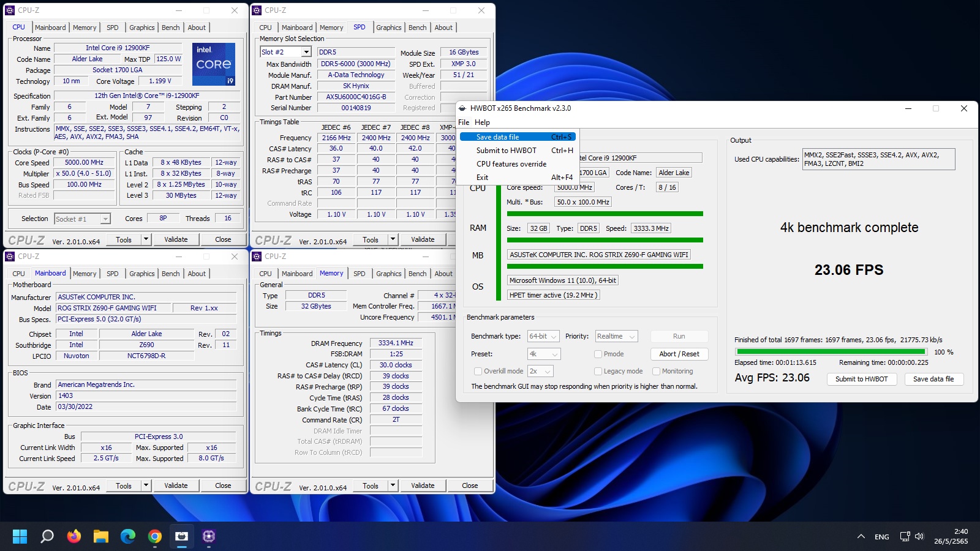Open network icon in system tray

905,536
